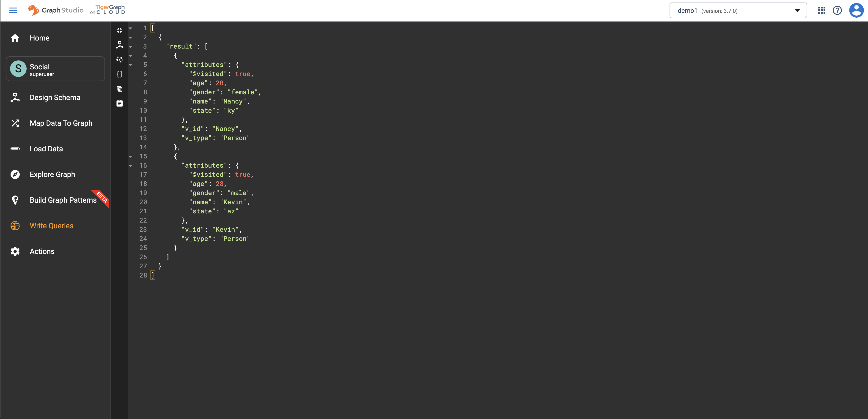Collapse the JSON array at line 1
This screenshot has width=868, height=419.
click(130, 28)
